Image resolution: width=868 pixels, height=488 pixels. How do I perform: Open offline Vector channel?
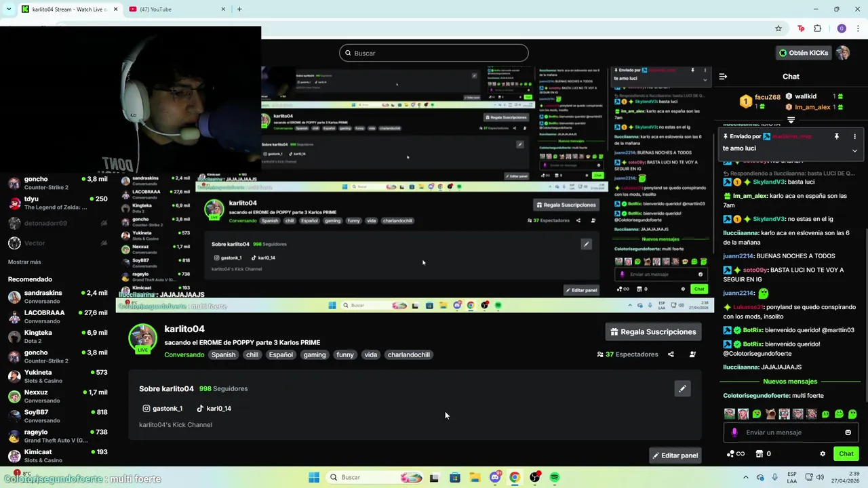pyautogui.click(x=58, y=243)
